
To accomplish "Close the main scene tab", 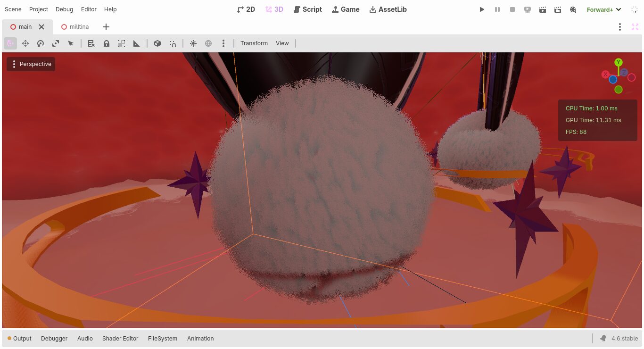I will tap(41, 27).
